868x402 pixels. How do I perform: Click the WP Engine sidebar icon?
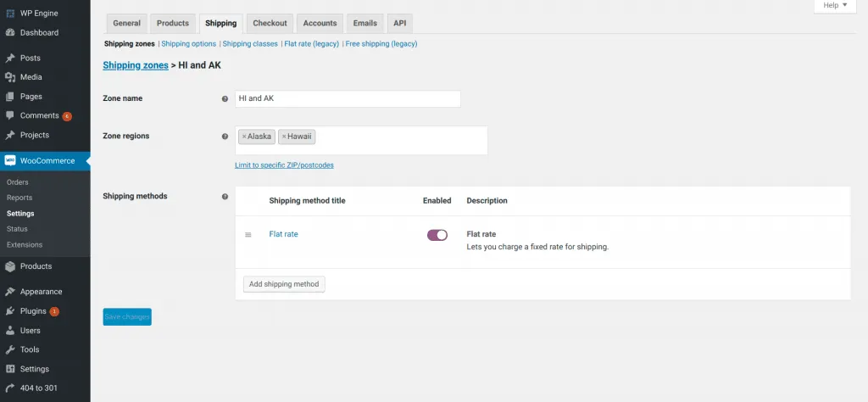coord(10,14)
